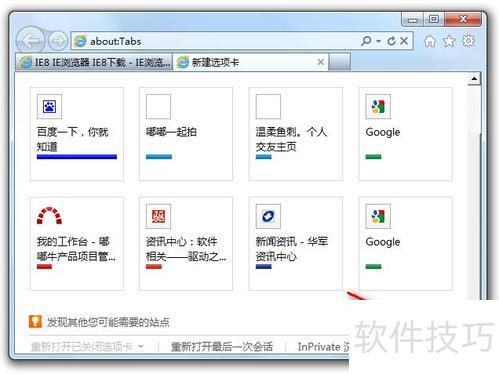Viewport: 499px width, 374px height.
Task: Switch to the IE8 IE浏览器 tab
Action: (x=94, y=62)
